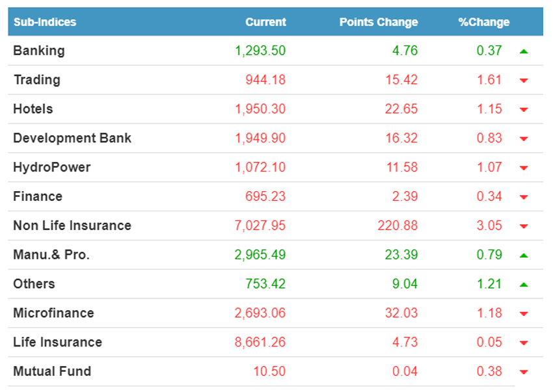Click the Current column header
The height and width of the screenshot is (392, 553).
click(x=265, y=22)
